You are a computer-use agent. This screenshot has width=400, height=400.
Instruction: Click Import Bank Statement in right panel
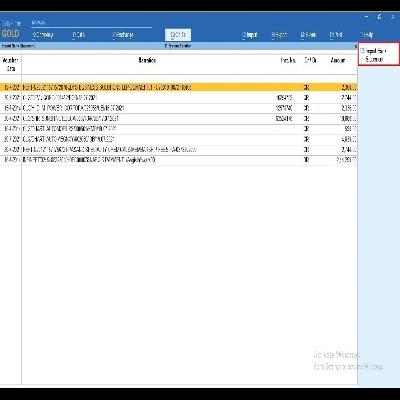[379, 55]
